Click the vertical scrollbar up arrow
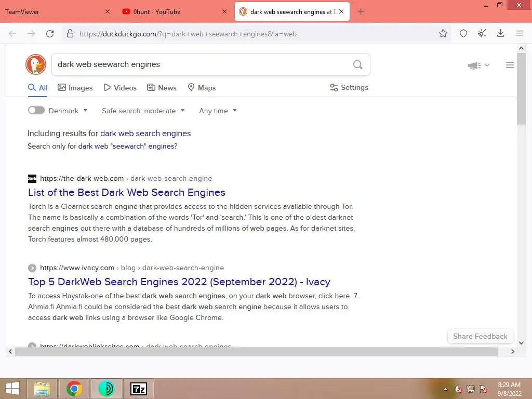Image resolution: width=532 pixels, height=399 pixels. point(521,48)
